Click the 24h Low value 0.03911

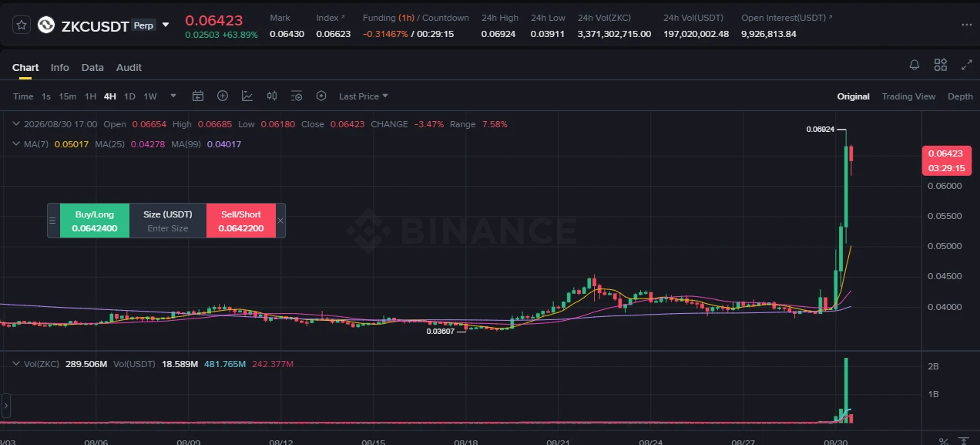point(549,34)
